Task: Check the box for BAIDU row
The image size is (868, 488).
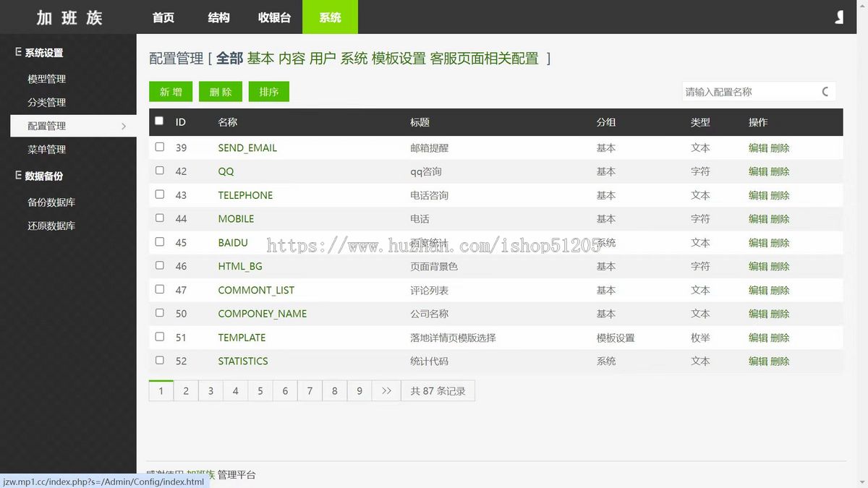Action: coord(159,241)
